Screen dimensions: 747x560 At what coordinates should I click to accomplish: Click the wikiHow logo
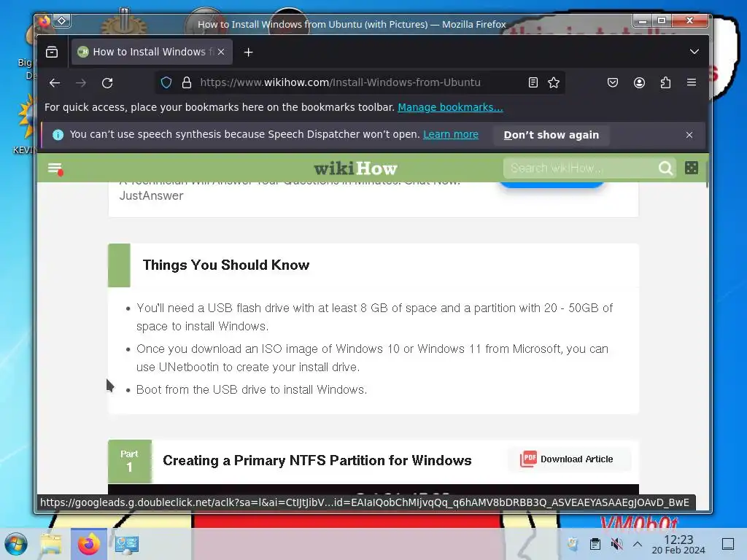click(x=355, y=168)
